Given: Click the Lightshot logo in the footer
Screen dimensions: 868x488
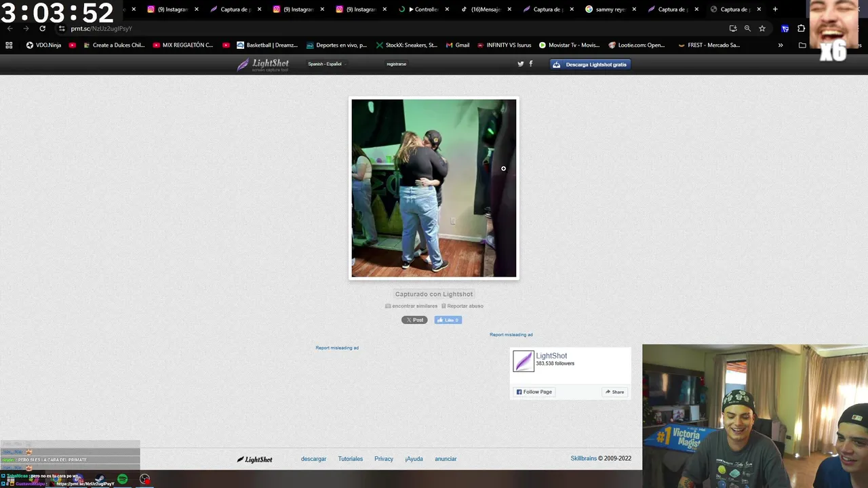Looking at the screenshot, I should (x=254, y=460).
